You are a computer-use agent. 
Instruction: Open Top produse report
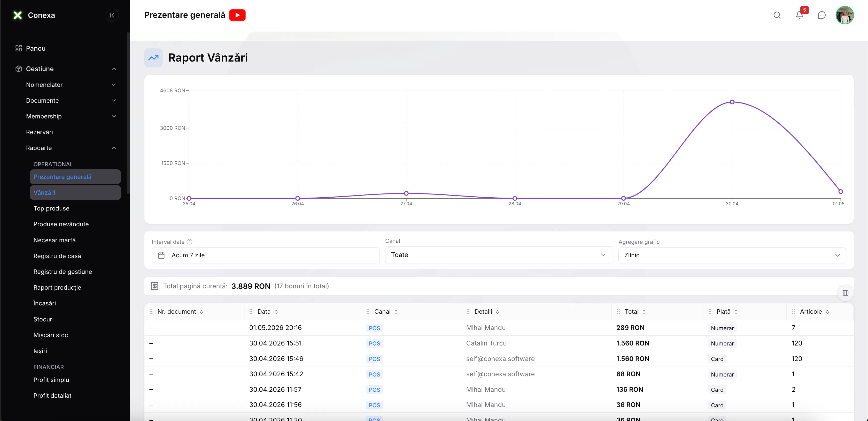click(51, 208)
